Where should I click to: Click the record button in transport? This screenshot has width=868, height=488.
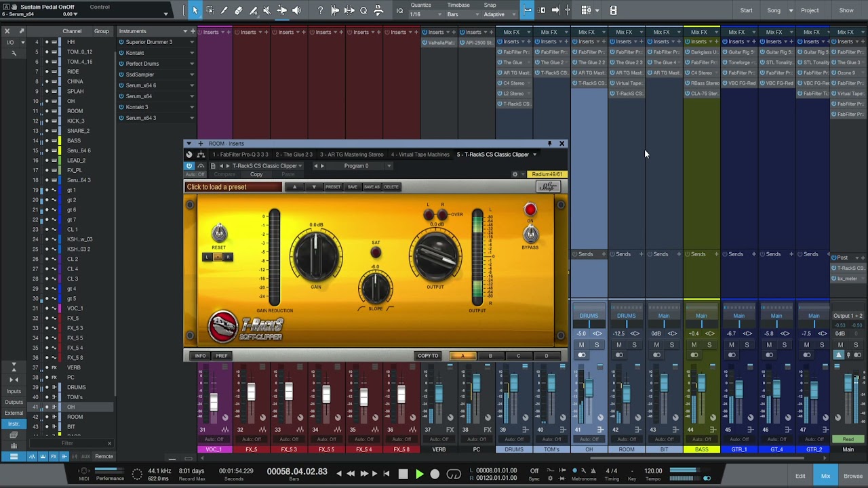[x=435, y=474]
